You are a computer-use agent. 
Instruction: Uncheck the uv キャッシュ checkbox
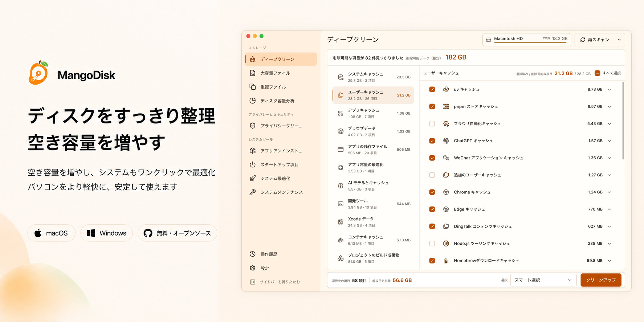[x=432, y=89]
